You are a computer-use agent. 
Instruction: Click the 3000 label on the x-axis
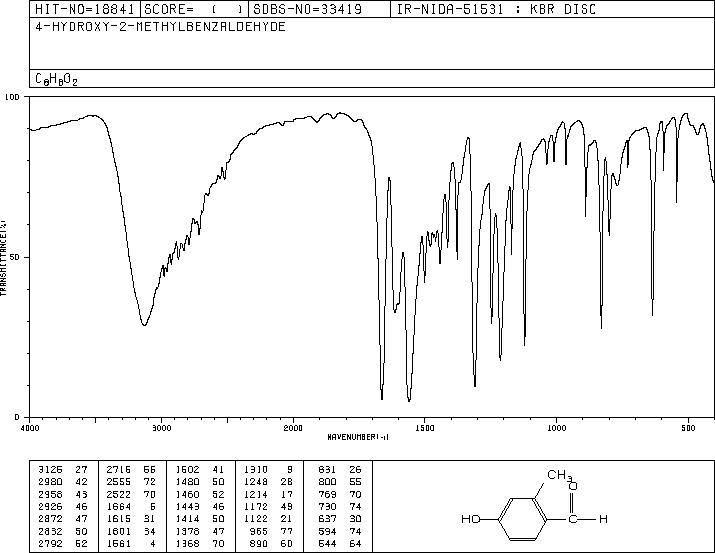pyautogui.click(x=161, y=428)
